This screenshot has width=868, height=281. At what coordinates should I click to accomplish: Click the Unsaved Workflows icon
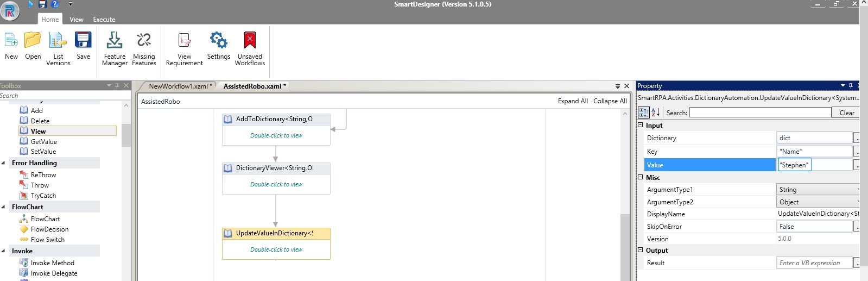[250, 41]
